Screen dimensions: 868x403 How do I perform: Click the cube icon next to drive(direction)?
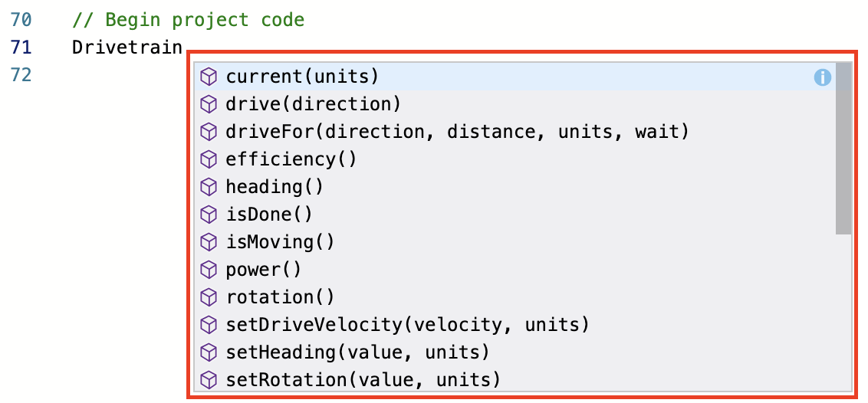(208, 104)
